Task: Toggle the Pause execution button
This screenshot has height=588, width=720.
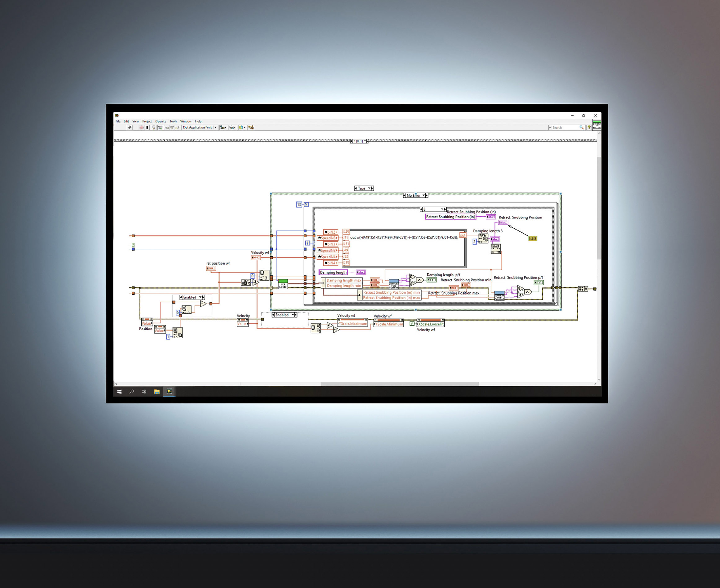Action: pyautogui.click(x=147, y=128)
